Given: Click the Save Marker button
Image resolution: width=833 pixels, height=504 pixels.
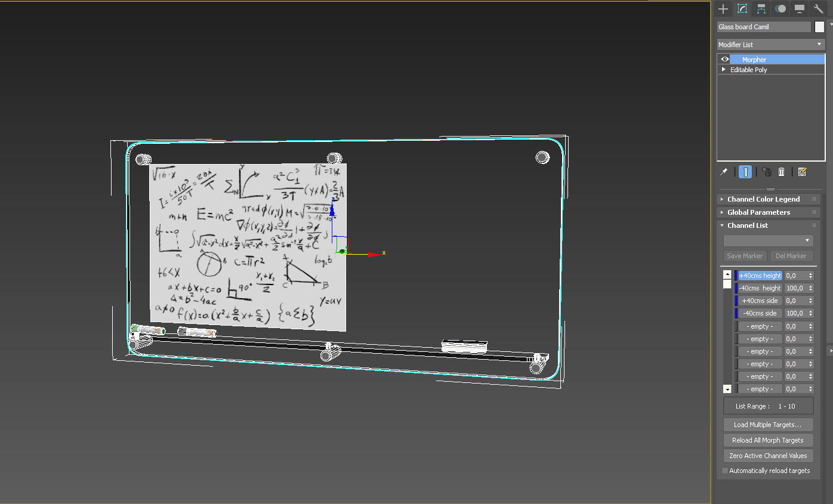Looking at the screenshot, I should point(745,256).
